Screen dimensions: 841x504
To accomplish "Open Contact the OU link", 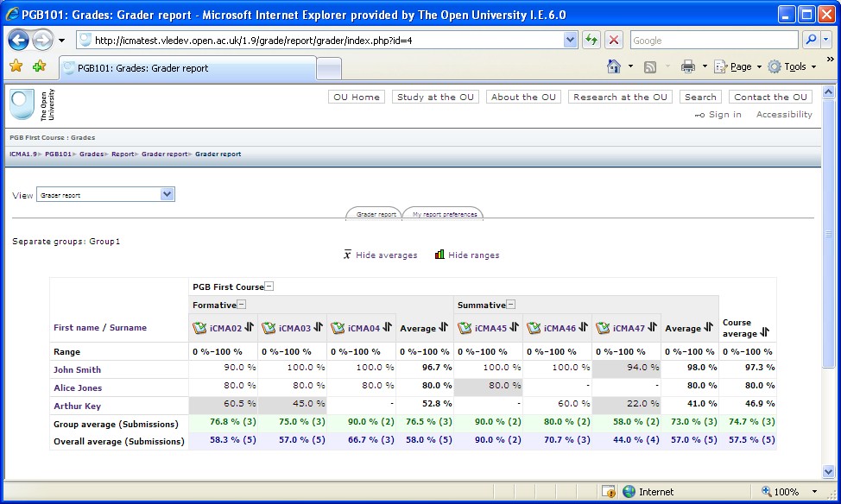I will pyautogui.click(x=770, y=97).
